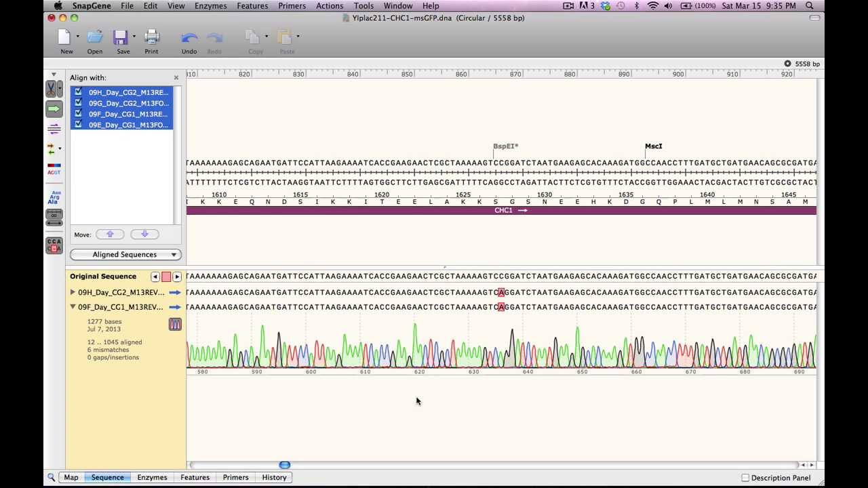Click the Print toolbar icon
This screenshot has height=488, width=868.
152,37
